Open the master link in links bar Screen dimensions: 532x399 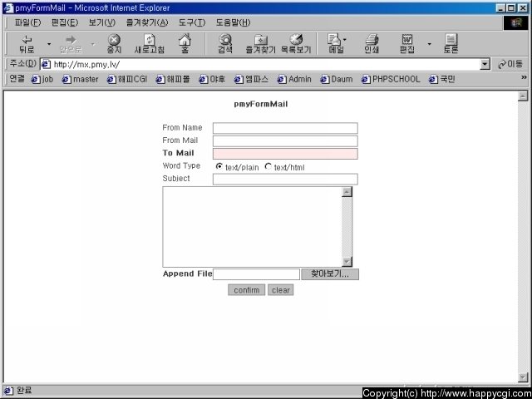pyautogui.click(x=81, y=80)
